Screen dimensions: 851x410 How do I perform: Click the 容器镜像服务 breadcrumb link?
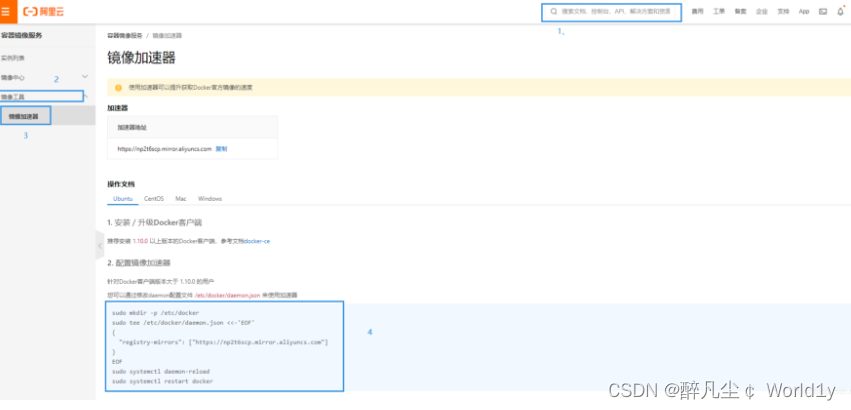tap(125, 35)
